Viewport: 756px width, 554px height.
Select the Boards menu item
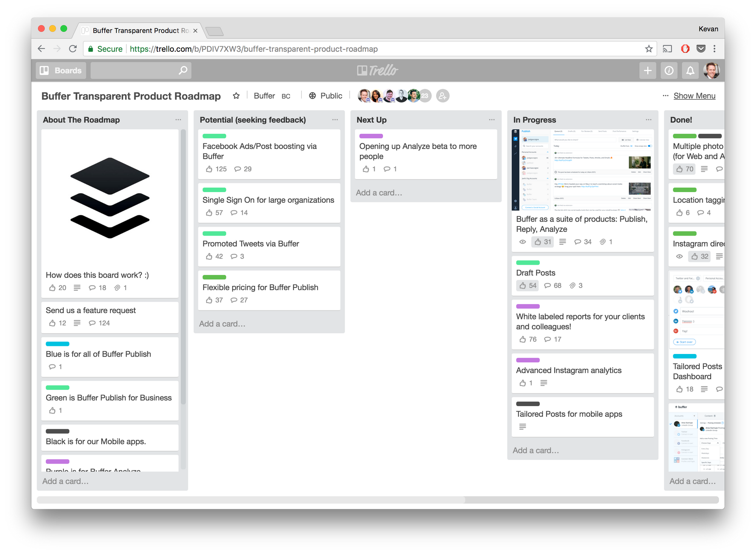click(x=60, y=70)
